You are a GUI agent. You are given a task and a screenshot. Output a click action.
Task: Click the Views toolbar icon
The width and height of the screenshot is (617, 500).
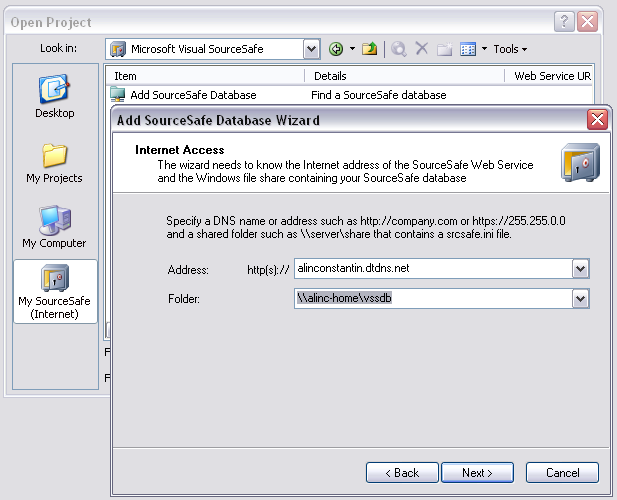(468, 49)
